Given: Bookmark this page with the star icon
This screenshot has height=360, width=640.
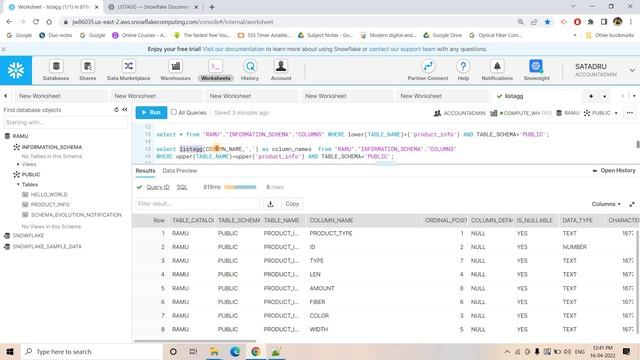Looking at the screenshot, I should pyautogui.click(x=547, y=22).
